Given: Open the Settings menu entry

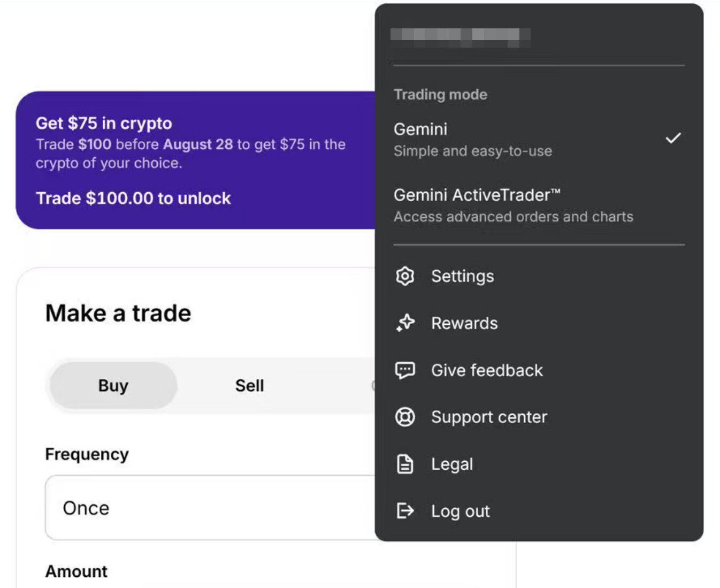Looking at the screenshot, I should [462, 276].
